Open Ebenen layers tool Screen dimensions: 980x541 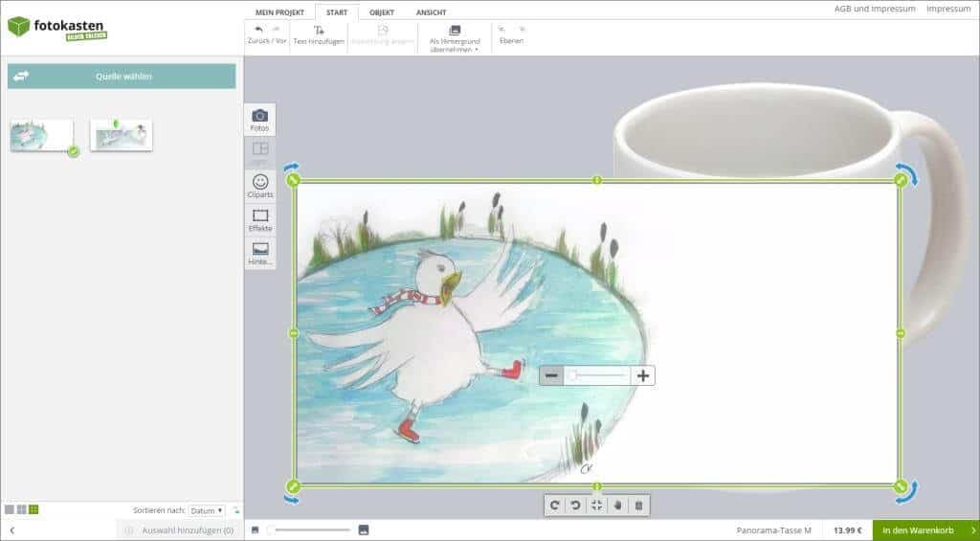click(x=511, y=35)
